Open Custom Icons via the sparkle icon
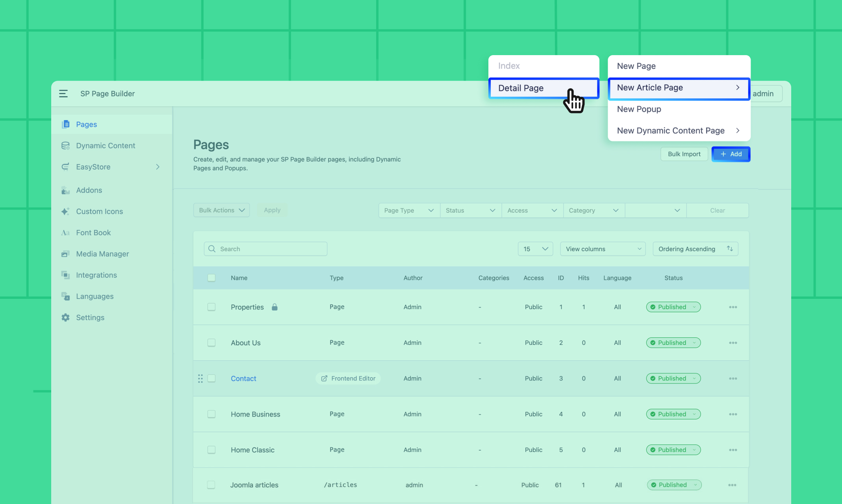 [x=65, y=211]
